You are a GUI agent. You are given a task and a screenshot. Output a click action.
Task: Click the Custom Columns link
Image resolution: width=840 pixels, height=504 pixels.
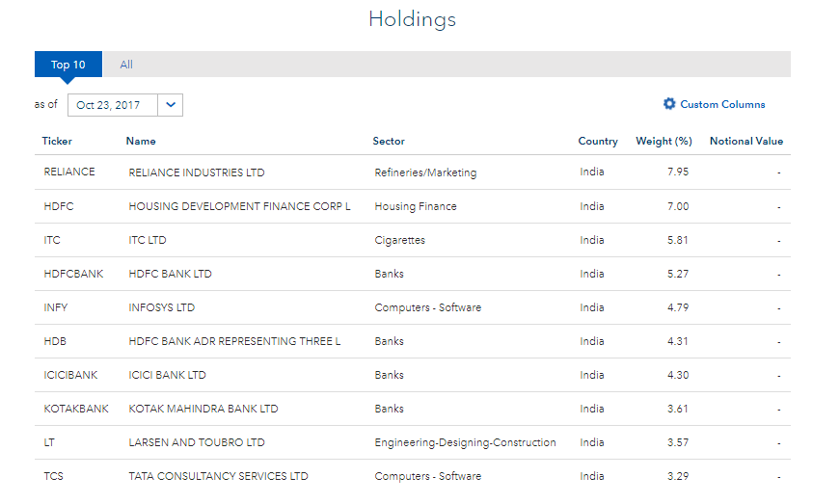pos(722,104)
